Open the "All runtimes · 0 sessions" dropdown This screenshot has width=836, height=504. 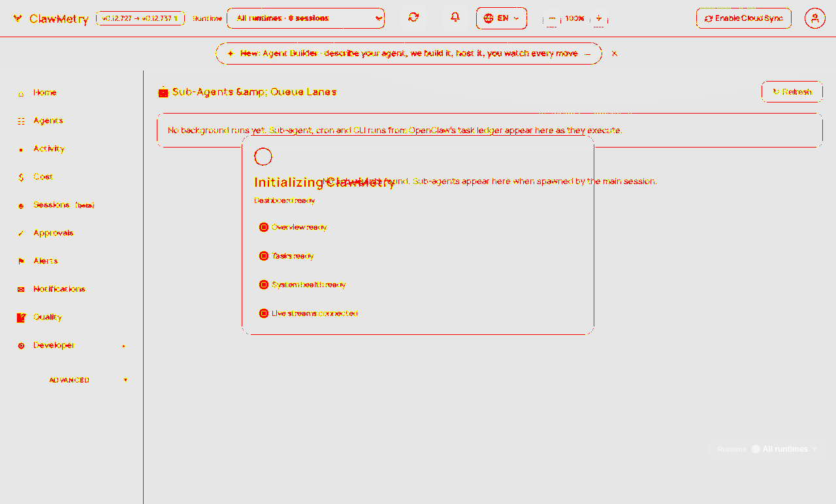(x=306, y=18)
